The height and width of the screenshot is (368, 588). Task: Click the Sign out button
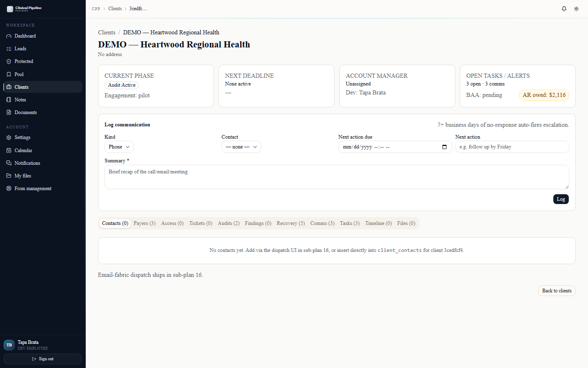click(x=42, y=359)
